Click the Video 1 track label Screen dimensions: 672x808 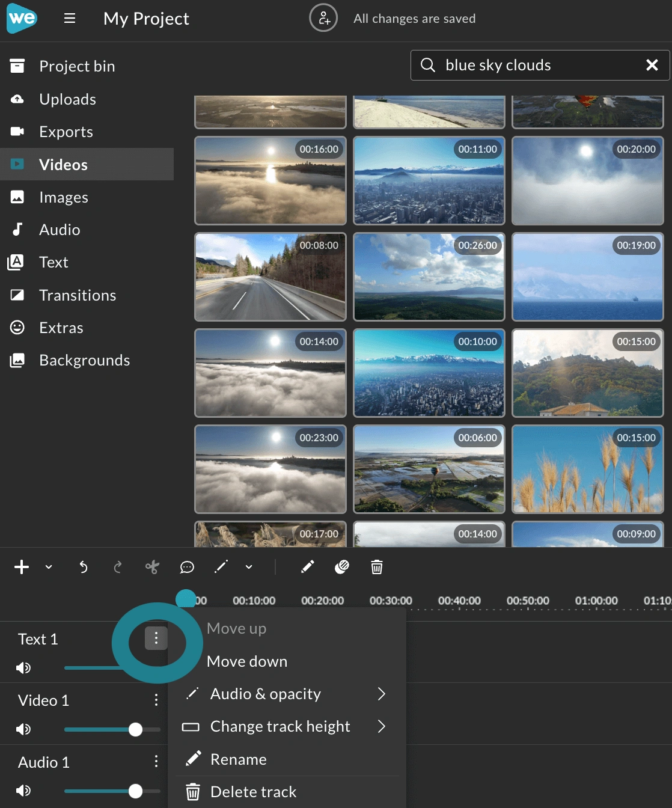click(x=43, y=700)
